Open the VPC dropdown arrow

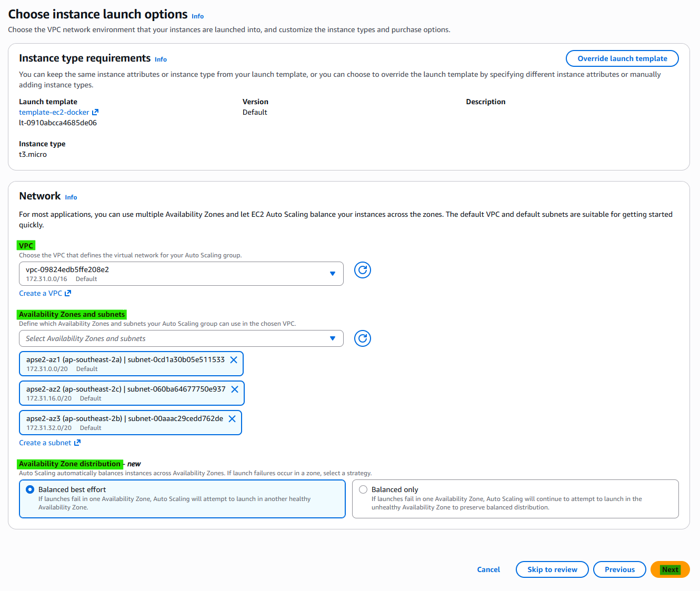pyautogui.click(x=333, y=274)
